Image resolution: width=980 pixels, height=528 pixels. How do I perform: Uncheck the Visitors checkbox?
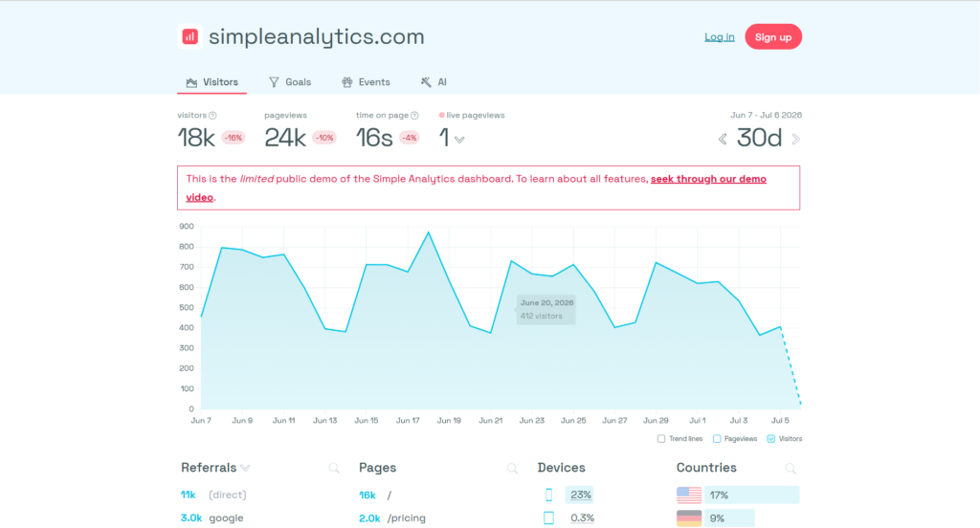[x=771, y=439]
